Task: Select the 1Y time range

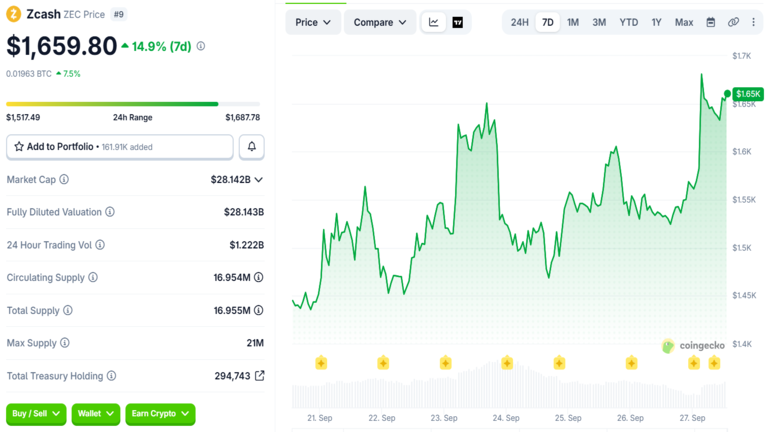Action: click(656, 23)
